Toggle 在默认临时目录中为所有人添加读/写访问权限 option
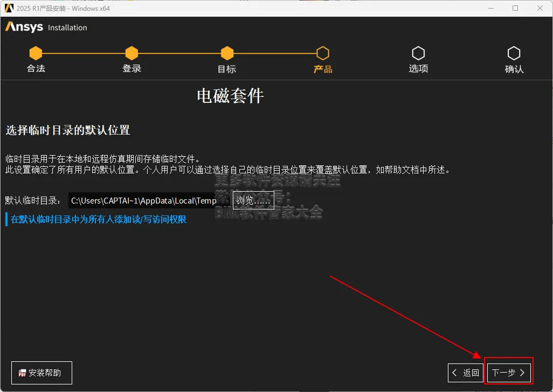The width and height of the screenshot is (553, 392). point(96,219)
